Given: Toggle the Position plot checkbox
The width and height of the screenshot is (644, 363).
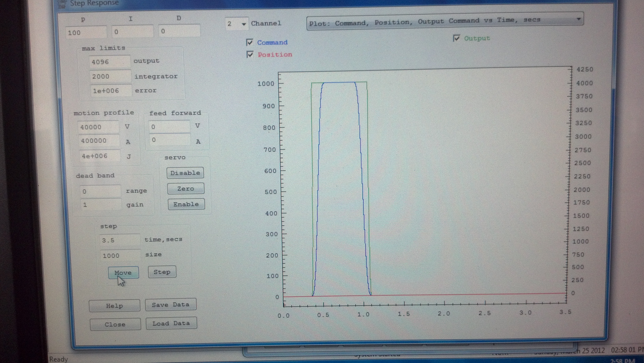Looking at the screenshot, I should pyautogui.click(x=250, y=54).
